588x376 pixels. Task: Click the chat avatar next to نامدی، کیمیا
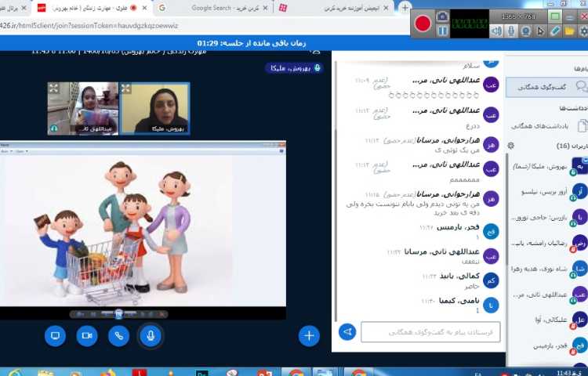click(x=491, y=305)
